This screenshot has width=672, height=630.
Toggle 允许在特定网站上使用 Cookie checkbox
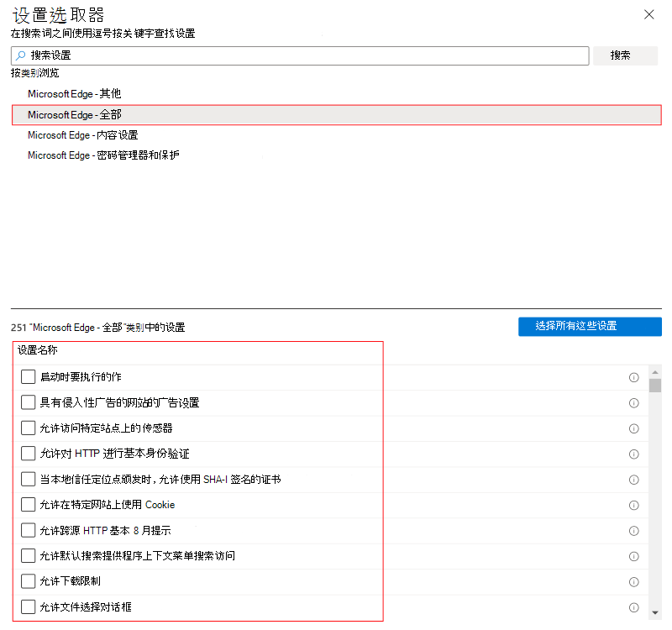pos(29,505)
